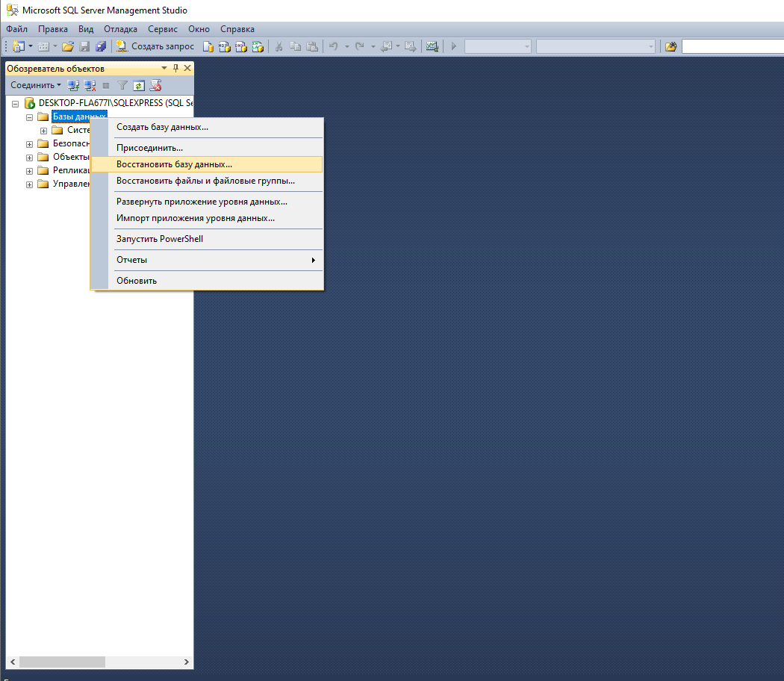Screen dimensions: 784x681
Task: Open the Окно menu
Action: [199, 29]
